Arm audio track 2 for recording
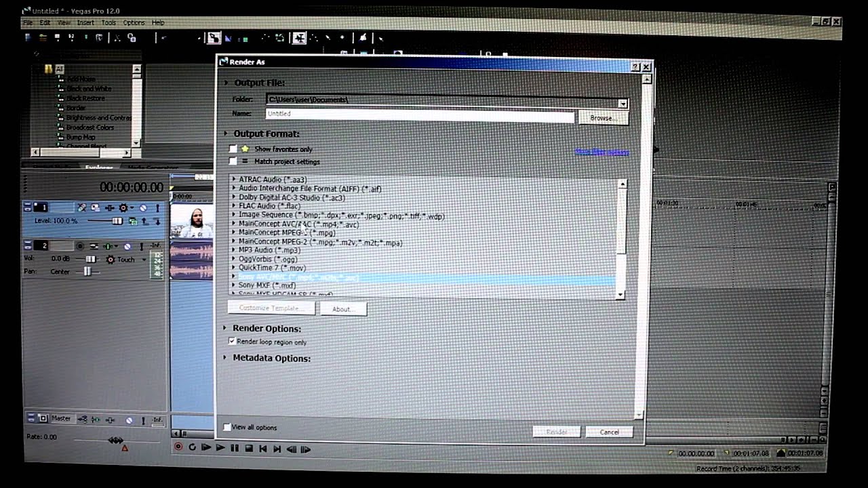This screenshot has height=488, width=868. (x=80, y=246)
